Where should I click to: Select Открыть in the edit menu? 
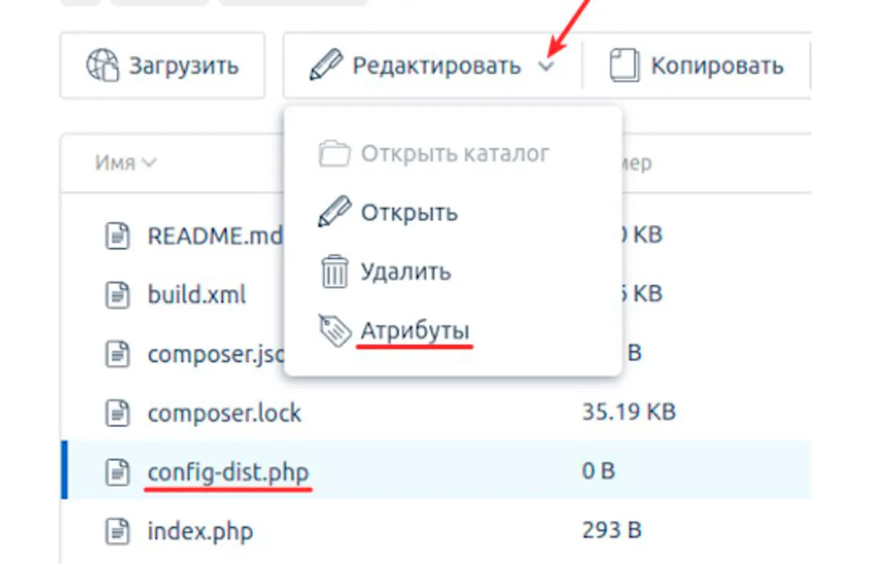pyautogui.click(x=409, y=213)
